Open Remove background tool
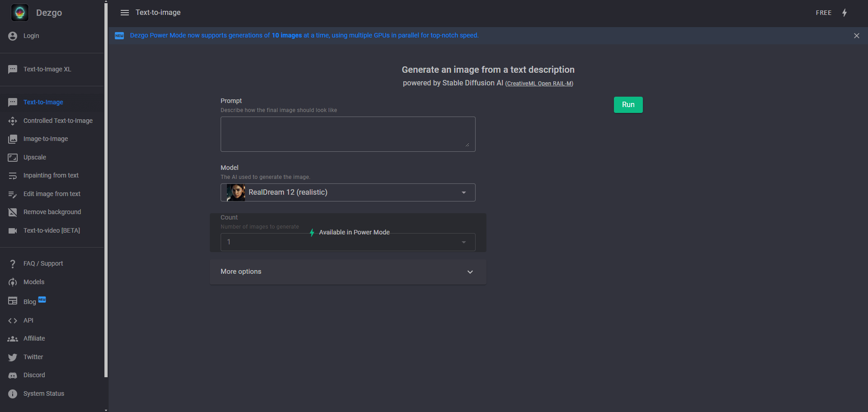 tap(52, 212)
